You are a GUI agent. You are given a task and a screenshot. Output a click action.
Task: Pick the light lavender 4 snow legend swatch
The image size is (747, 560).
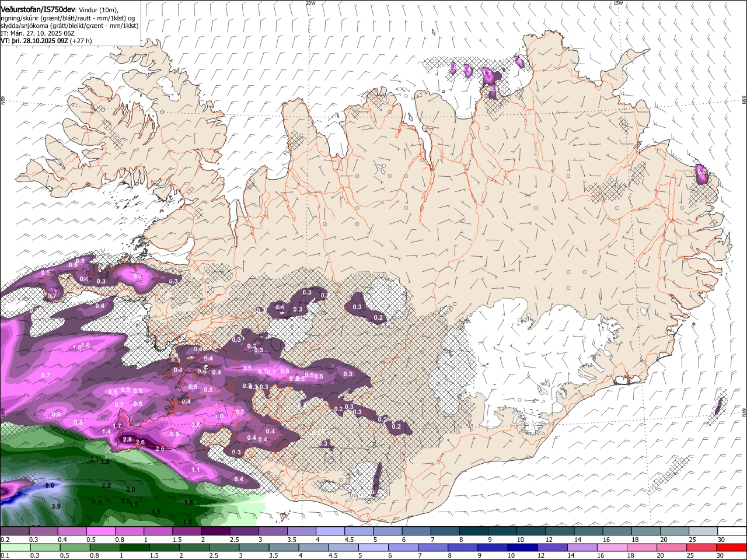330,531
